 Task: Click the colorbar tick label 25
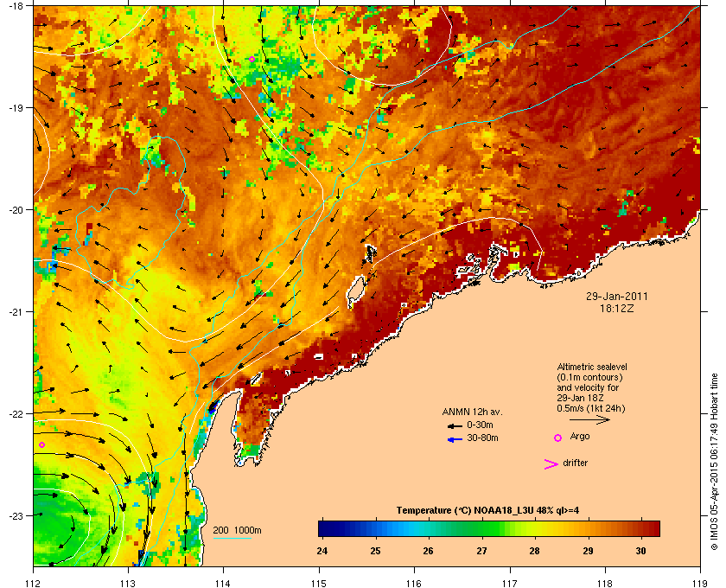[x=375, y=551]
